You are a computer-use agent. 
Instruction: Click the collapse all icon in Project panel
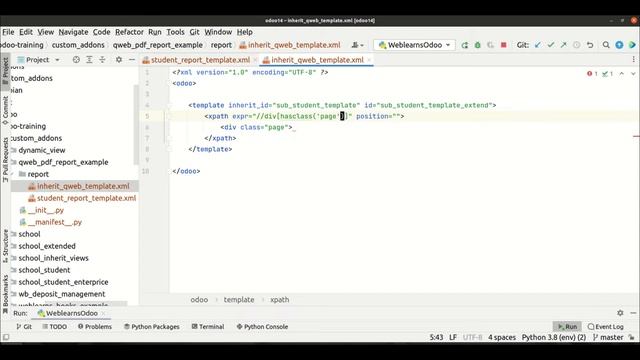(102, 60)
